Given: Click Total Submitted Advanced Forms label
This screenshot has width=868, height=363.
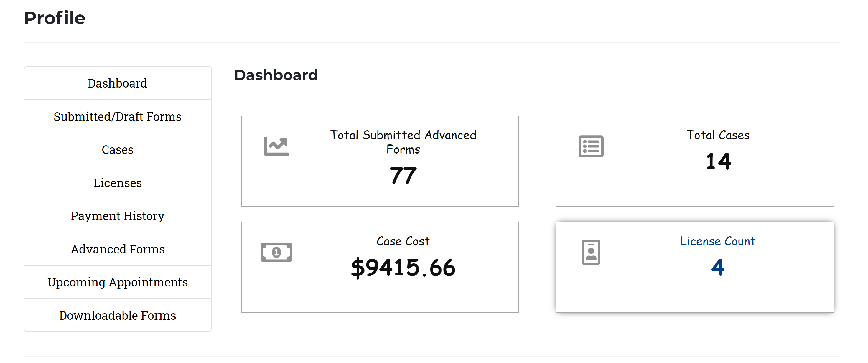Looking at the screenshot, I should pyautogui.click(x=403, y=142).
